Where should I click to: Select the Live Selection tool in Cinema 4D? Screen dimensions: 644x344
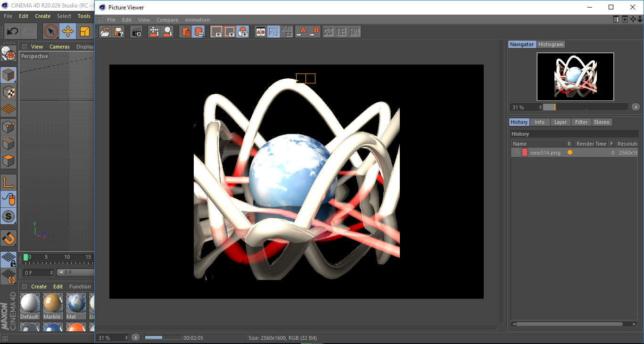(51, 32)
